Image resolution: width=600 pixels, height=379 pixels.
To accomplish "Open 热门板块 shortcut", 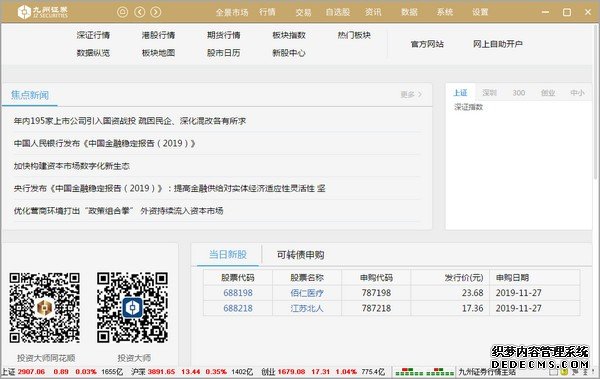I will point(354,35).
